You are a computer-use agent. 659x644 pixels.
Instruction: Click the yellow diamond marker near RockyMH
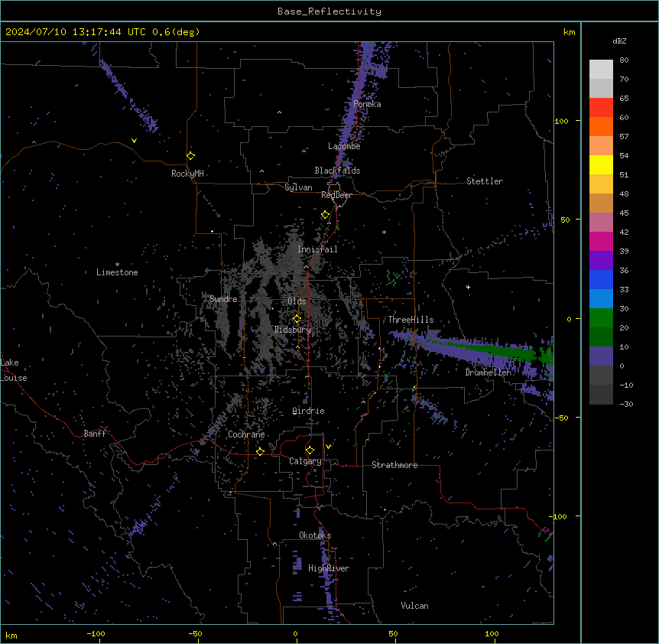click(191, 156)
